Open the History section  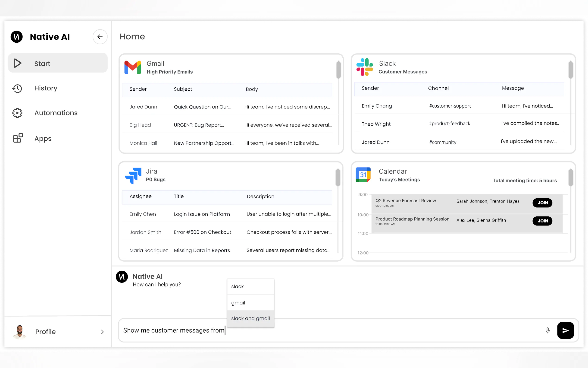[x=46, y=88]
